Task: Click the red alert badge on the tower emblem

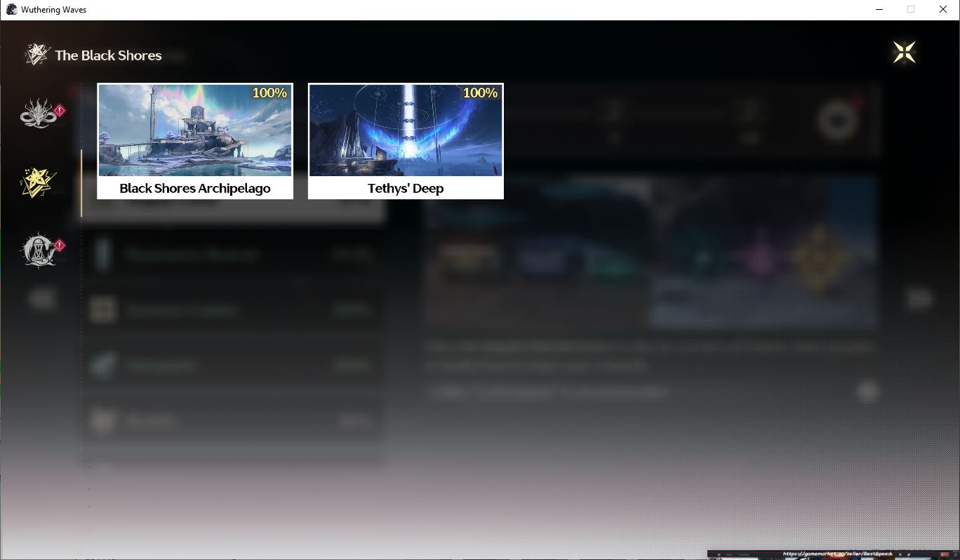Action: click(x=60, y=246)
